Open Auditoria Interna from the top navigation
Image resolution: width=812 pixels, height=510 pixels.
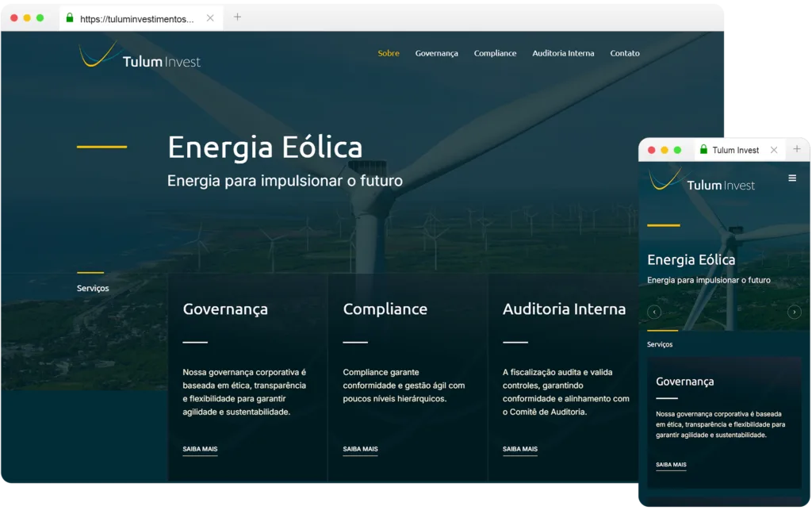(563, 53)
